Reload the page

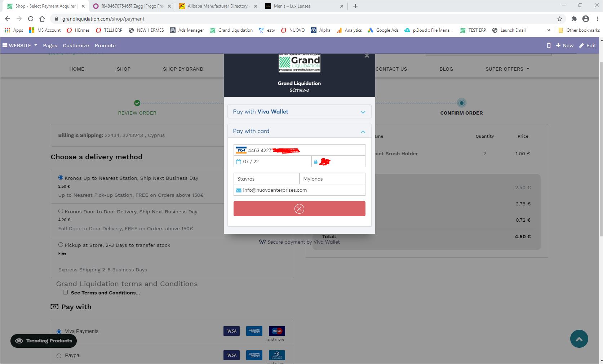click(x=31, y=19)
